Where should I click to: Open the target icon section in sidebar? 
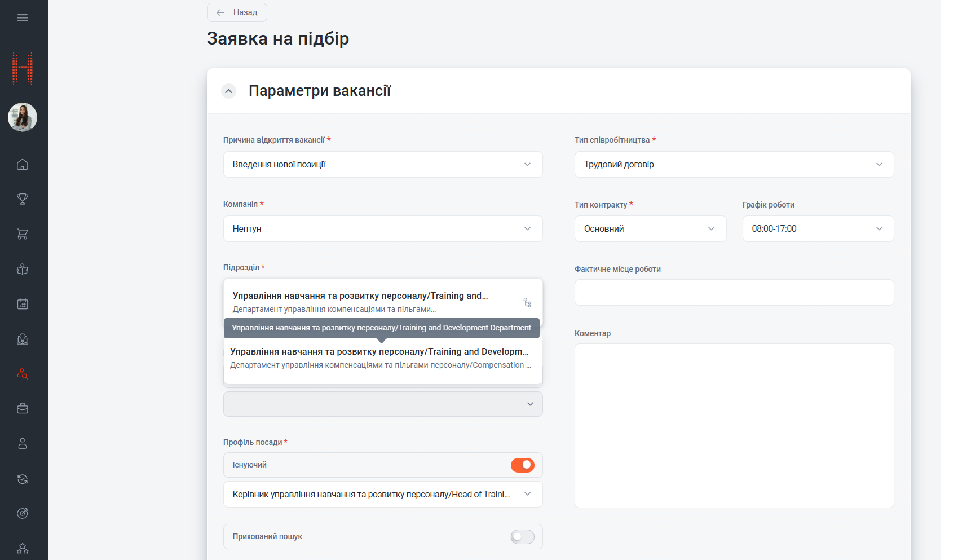pos(23,513)
